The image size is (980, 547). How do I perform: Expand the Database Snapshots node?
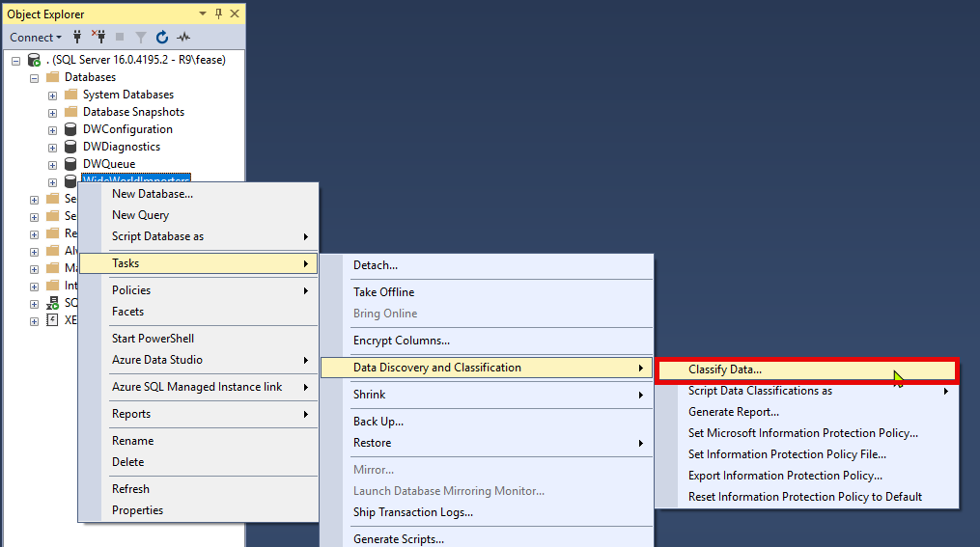point(52,112)
